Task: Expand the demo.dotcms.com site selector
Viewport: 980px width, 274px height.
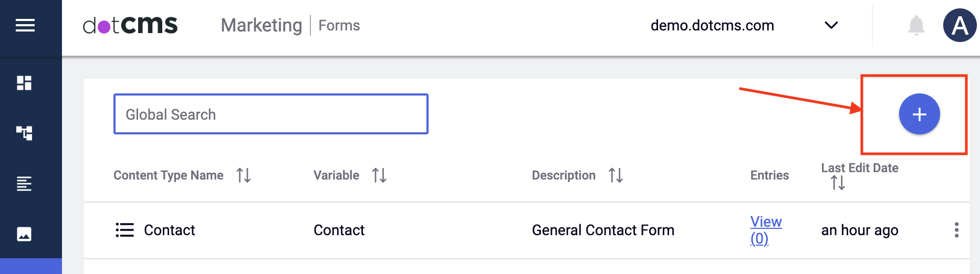Action: [831, 25]
